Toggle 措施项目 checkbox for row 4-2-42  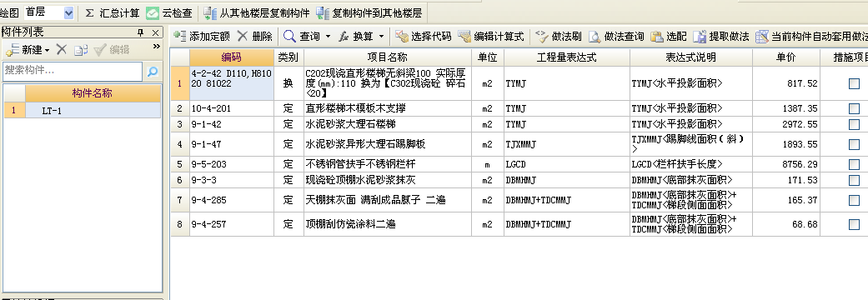854,83
